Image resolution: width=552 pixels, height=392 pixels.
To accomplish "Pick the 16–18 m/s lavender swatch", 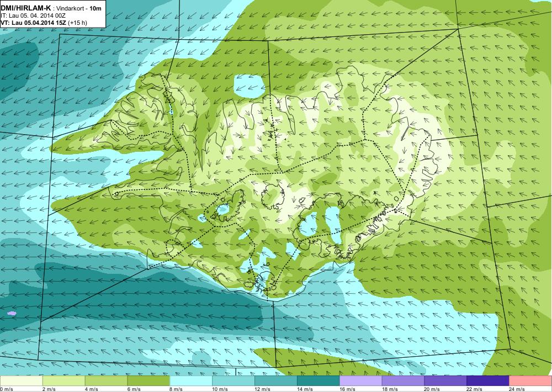I will (x=360, y=381).
